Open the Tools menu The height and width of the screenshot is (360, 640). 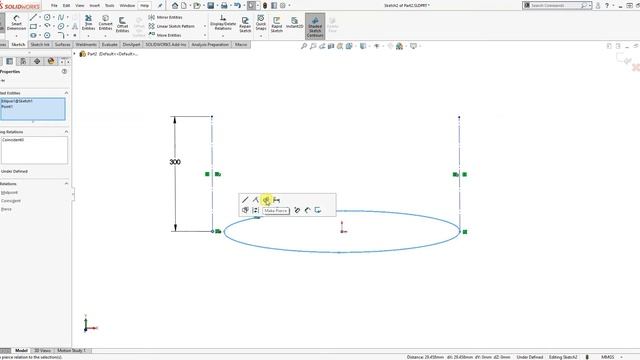[x=110, y=6]
